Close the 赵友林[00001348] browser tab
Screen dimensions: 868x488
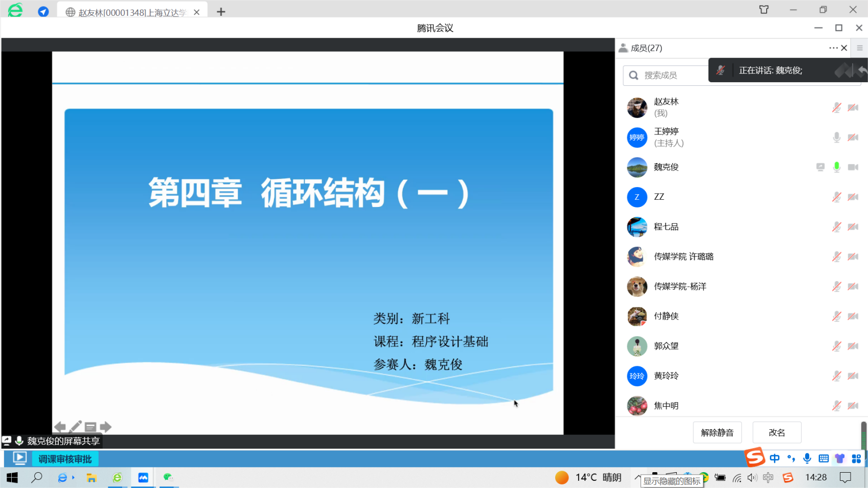pos(196,12)
